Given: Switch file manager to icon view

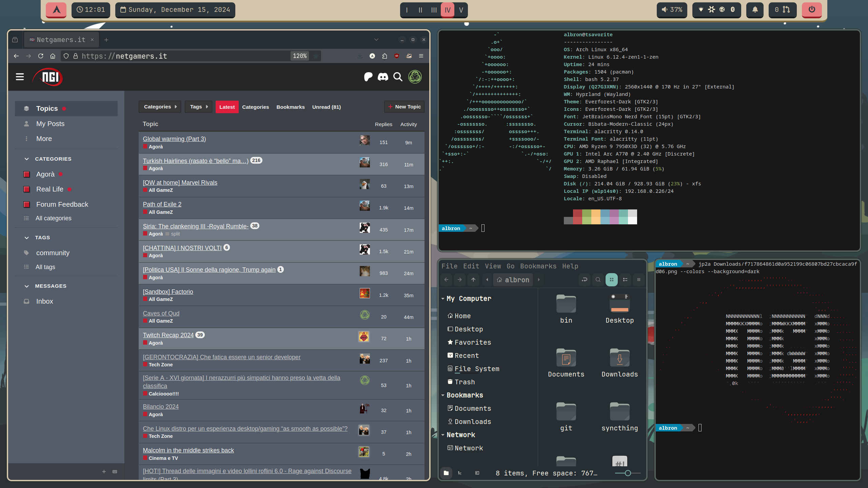Looking at the screenshot, I should [612, 280].
